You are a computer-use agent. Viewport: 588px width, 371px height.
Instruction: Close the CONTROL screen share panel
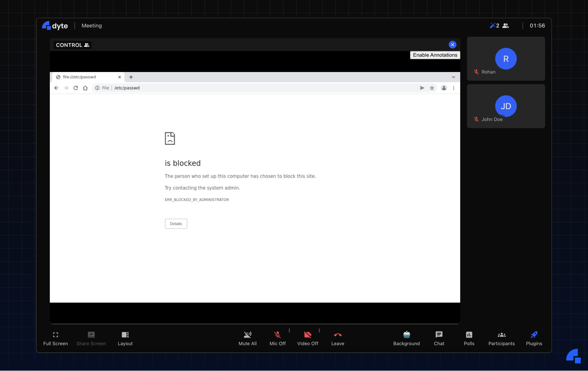452,45
